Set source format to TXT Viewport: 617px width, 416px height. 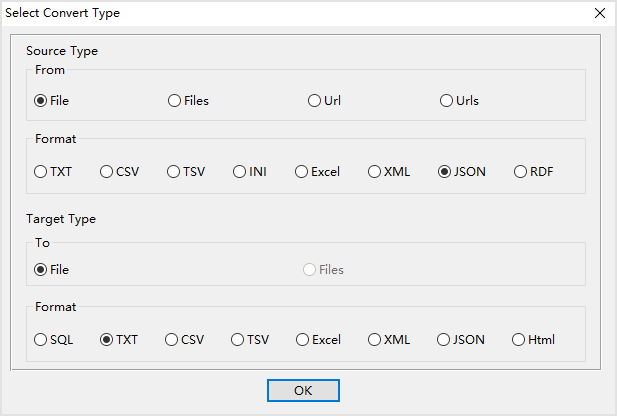pyautogui.click(x=41, y=171)
